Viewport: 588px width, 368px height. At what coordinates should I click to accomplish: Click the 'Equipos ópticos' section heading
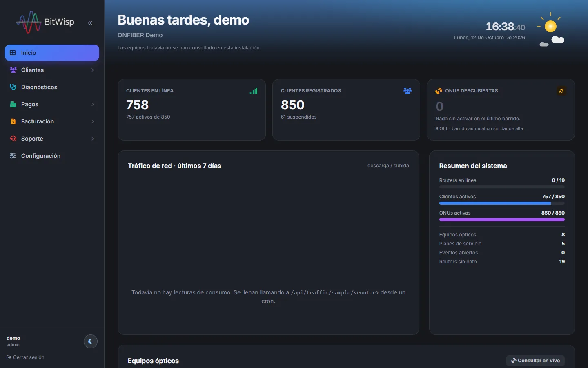click(x=153, y=361)
